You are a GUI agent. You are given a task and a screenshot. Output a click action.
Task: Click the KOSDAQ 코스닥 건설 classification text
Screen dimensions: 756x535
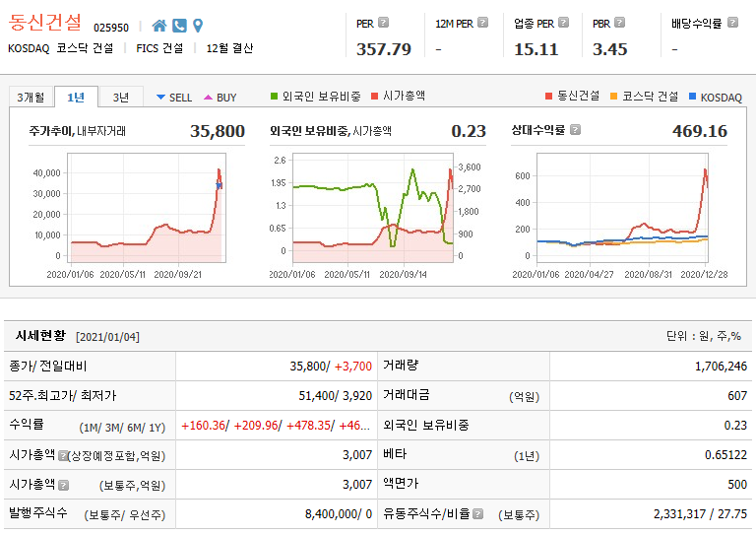pos(61,48)
